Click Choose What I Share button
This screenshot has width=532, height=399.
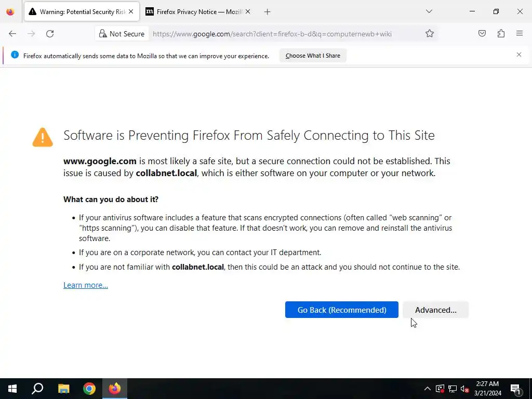point(313,56)
